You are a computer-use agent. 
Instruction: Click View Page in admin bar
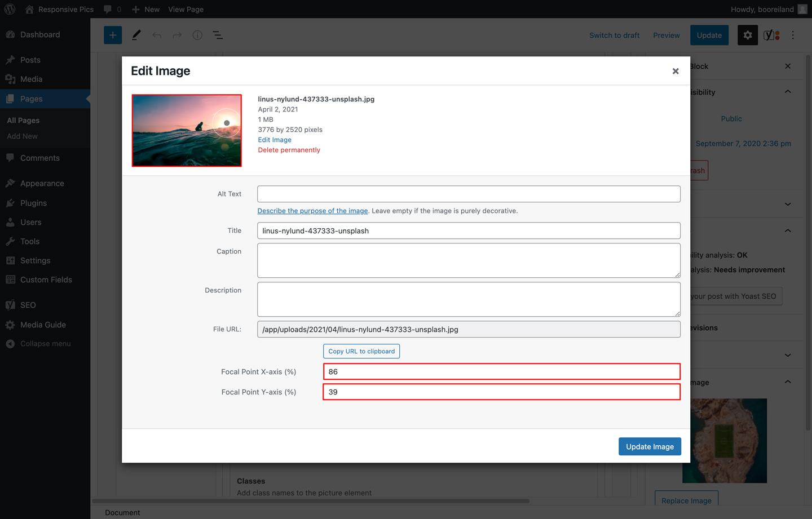(x=186, y=9)
